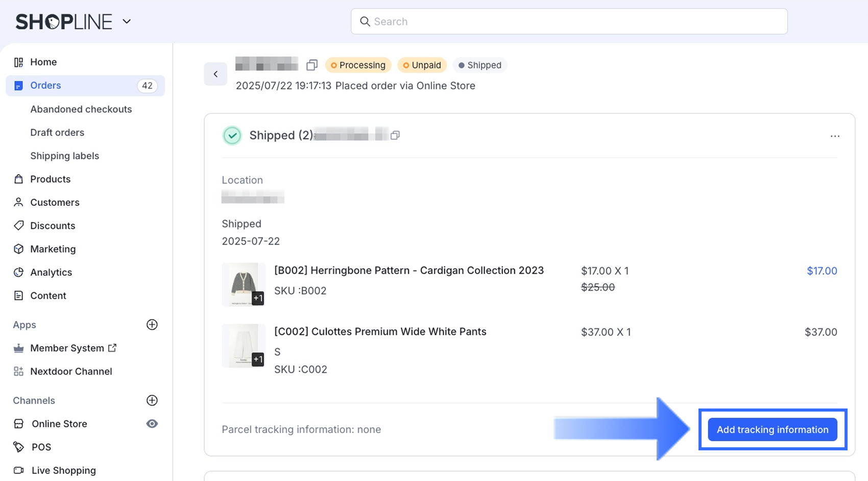The width and height of the screenshot is (868, 481).
Task: Go to Draft orders submenu item
Action: pos(57,133)
